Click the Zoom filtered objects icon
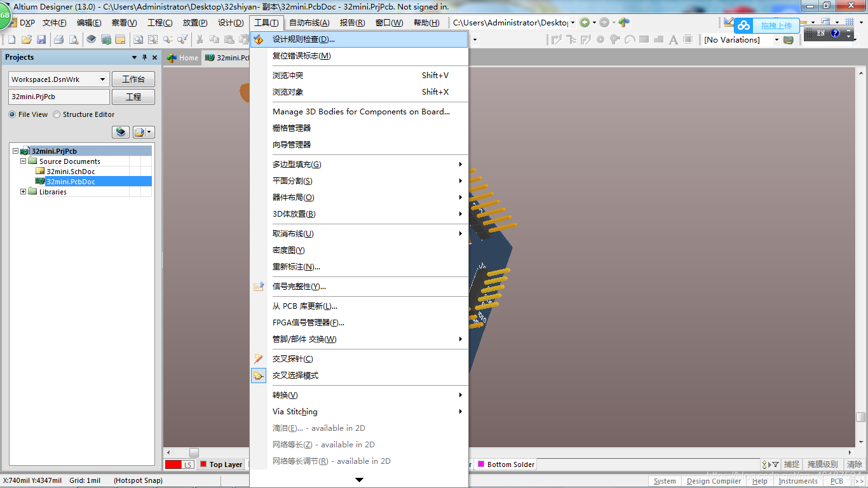 (182, 39)
